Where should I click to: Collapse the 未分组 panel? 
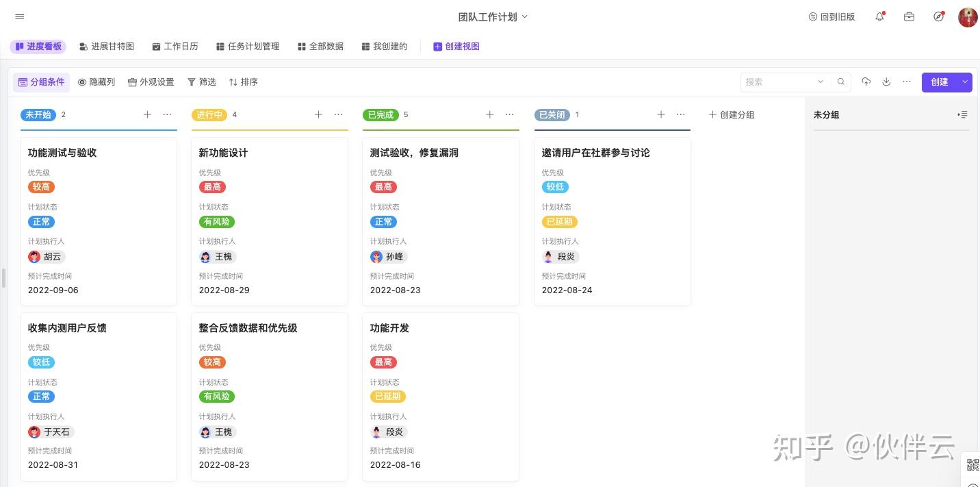tap(962, 114)
